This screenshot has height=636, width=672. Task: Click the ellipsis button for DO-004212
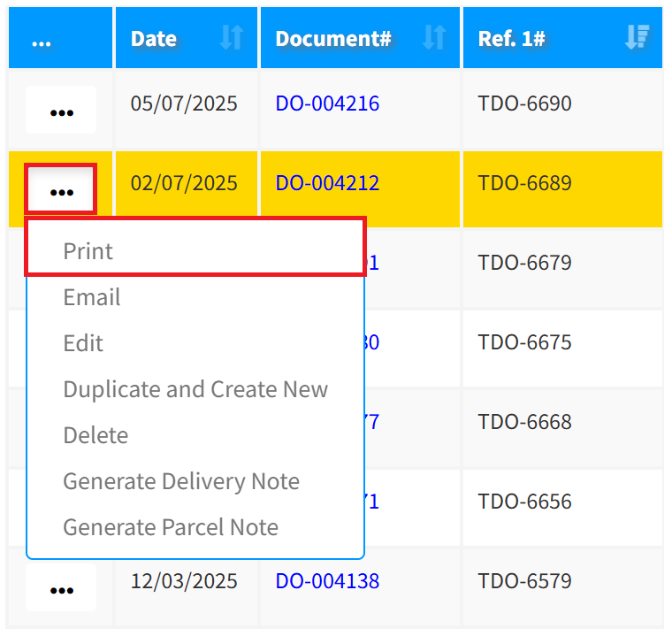[x=61, y=189]
